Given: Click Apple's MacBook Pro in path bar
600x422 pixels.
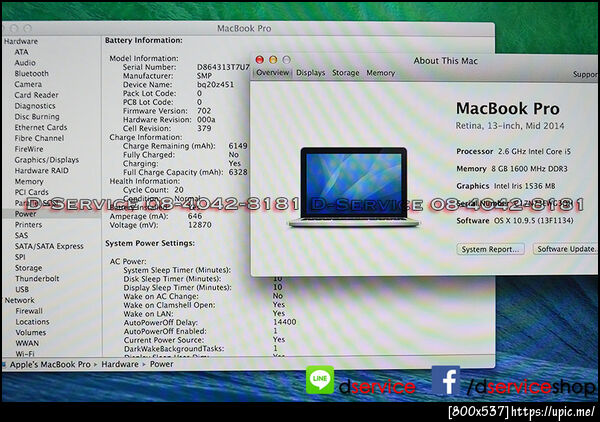Looking at the screenshot, I should coord(50,365).
